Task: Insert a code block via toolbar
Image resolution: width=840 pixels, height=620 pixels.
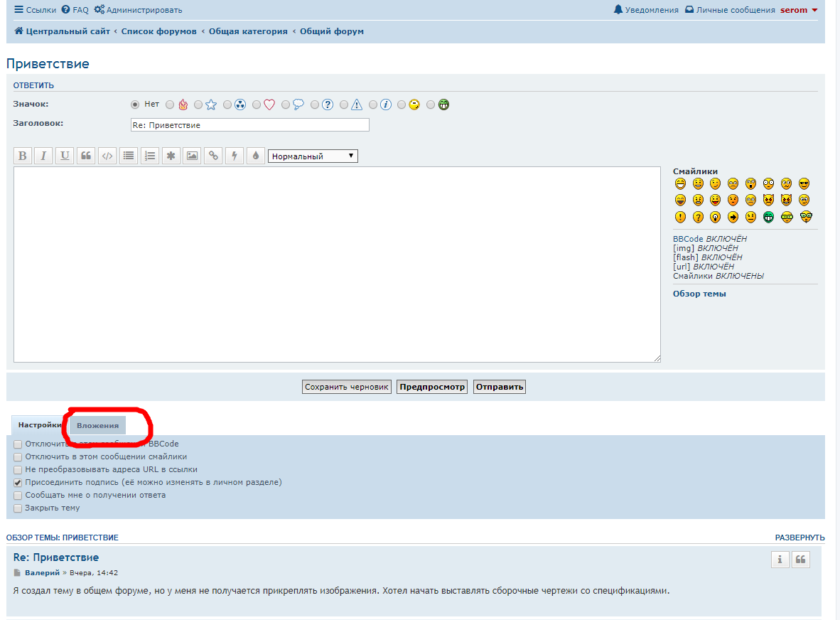Action: [x=107, y=156]
